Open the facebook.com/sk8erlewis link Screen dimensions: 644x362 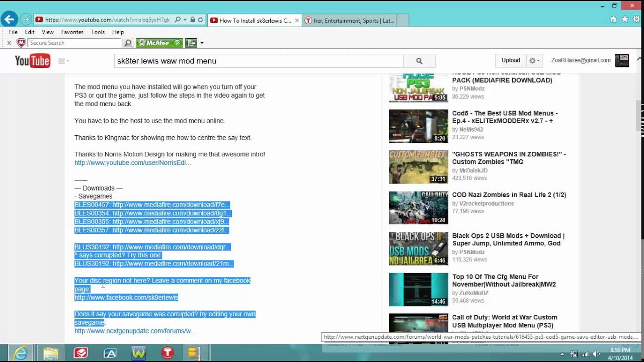click(x=126, y=298)
